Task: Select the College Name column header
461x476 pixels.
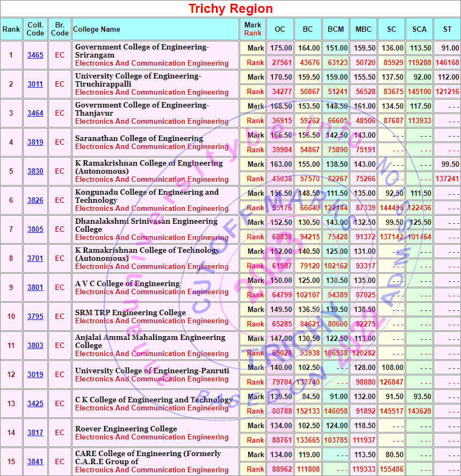Action: (97, 29)
